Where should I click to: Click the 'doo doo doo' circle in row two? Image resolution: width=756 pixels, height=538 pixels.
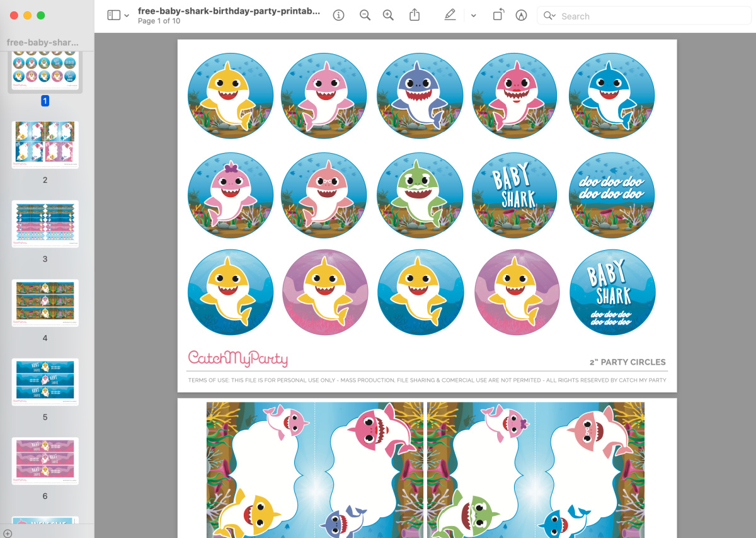[x=612, y=195]
